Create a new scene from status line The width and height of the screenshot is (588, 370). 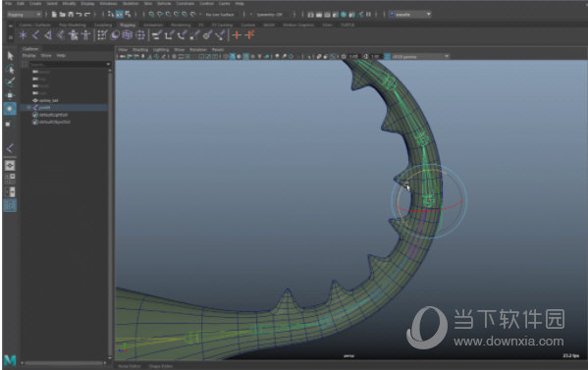pyautogui.click(x=54, y=15)
